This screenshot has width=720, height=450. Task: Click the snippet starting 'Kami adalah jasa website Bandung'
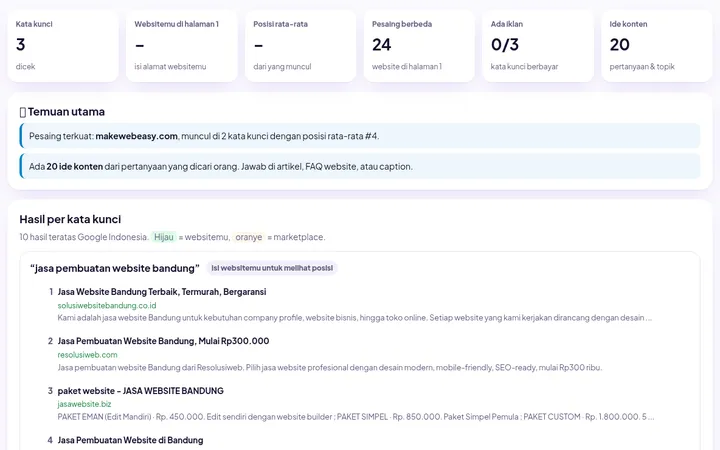[x=354, y=318]
